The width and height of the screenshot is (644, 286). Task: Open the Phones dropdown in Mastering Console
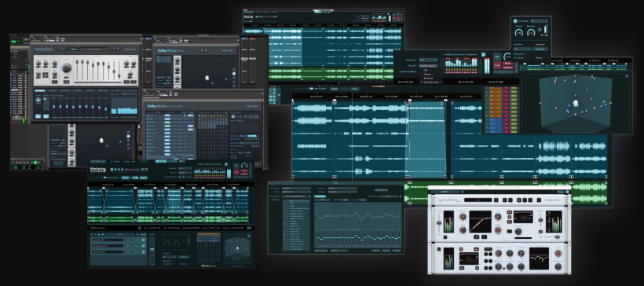click(x=185, y=173)
